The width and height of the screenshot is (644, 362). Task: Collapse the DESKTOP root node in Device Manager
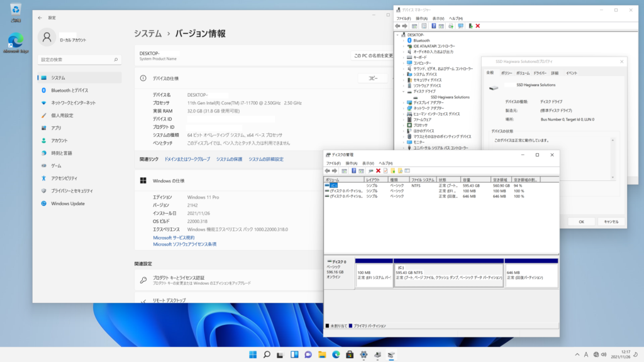[397, 35]
